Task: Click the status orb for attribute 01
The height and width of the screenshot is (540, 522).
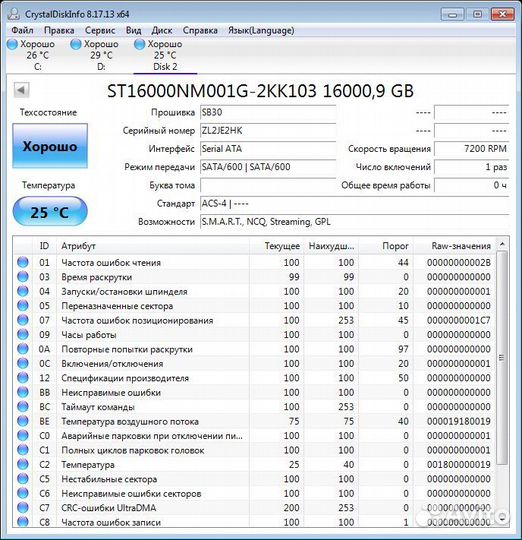Action: [23, 262]
